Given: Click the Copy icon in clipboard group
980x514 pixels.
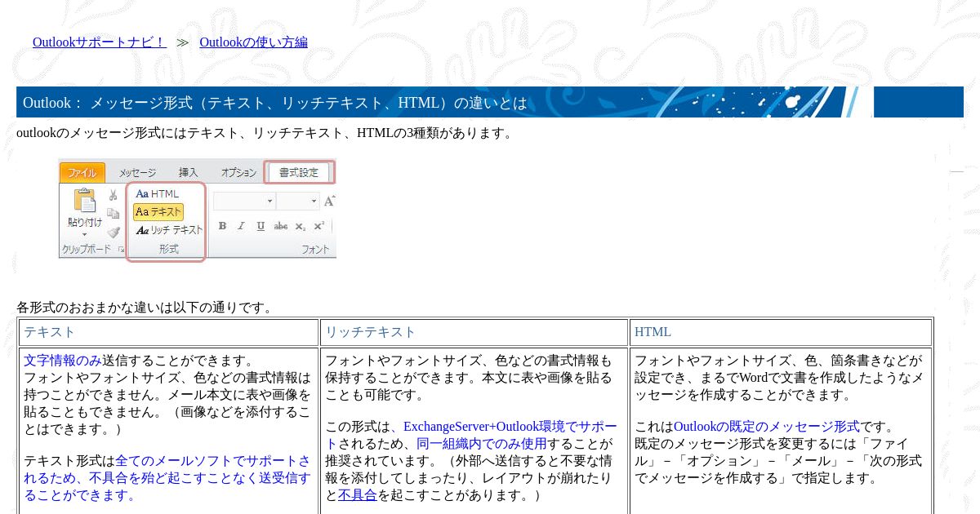Looking at the screenshot, I should click(x=113, y=213).
